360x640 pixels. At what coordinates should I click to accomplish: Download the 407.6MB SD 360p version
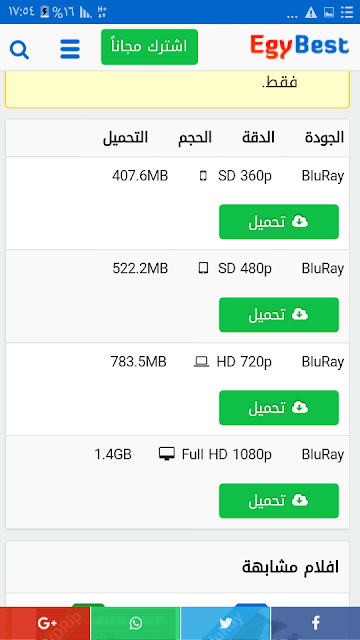279,222
